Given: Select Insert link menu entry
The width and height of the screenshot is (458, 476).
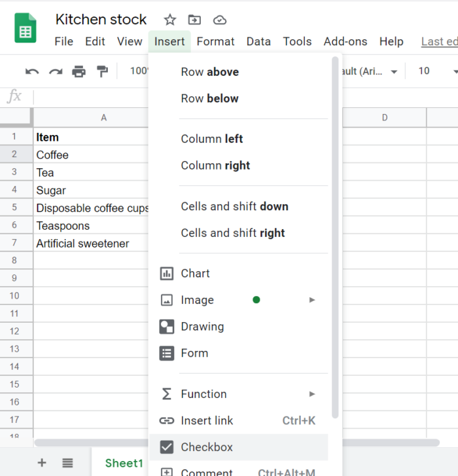Looking at the screenshot, I should [x=207, y=420].
